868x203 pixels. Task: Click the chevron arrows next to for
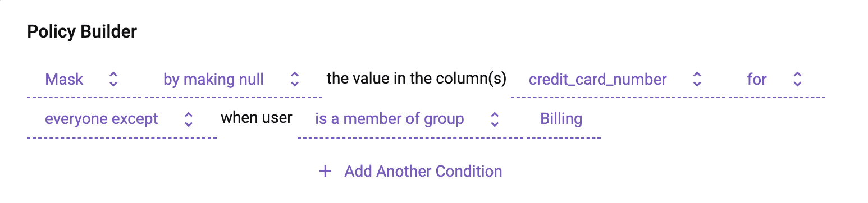pyautogui.click(x=797, y=79)
